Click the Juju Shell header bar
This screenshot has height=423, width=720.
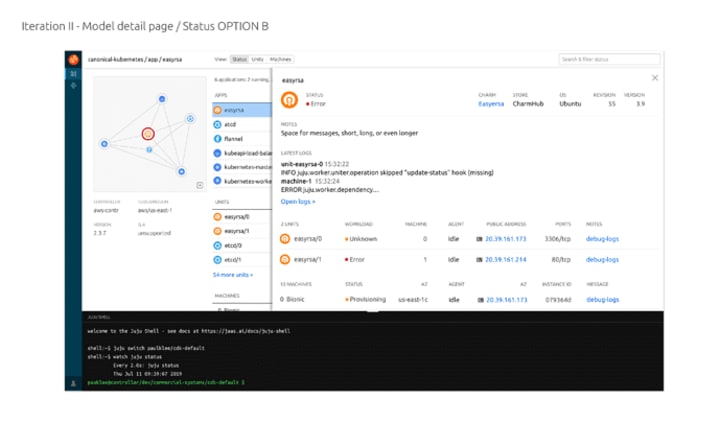click(x=373, y=317)
